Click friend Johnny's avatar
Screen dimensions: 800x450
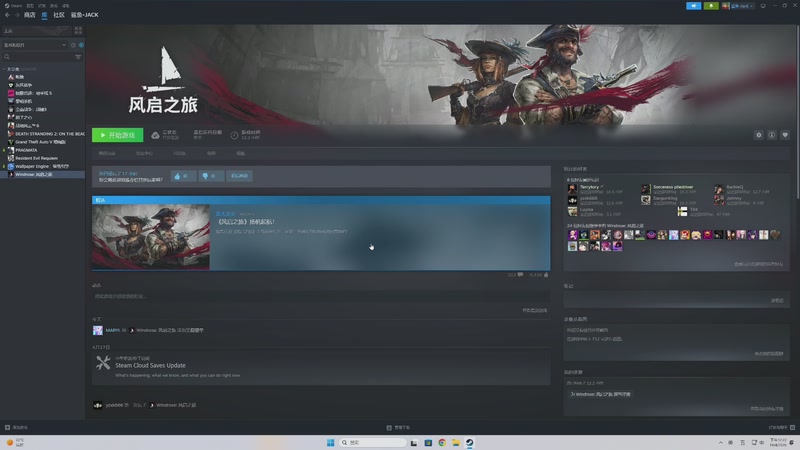click(x=719, y=201)
